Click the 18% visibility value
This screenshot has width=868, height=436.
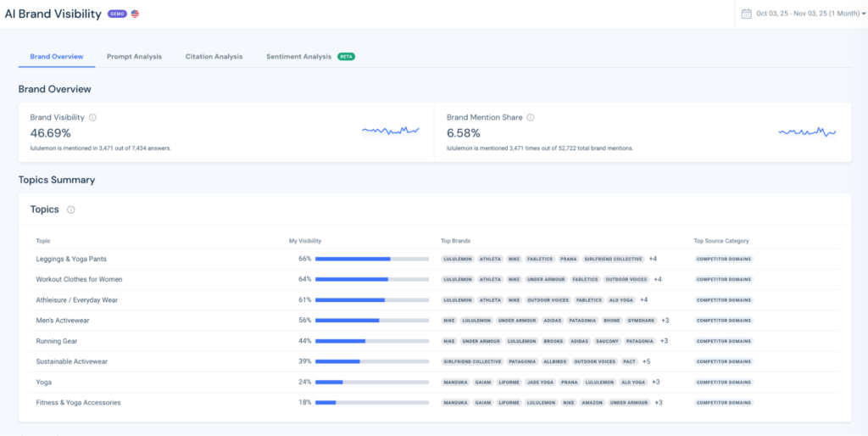[x=305, y=402]
